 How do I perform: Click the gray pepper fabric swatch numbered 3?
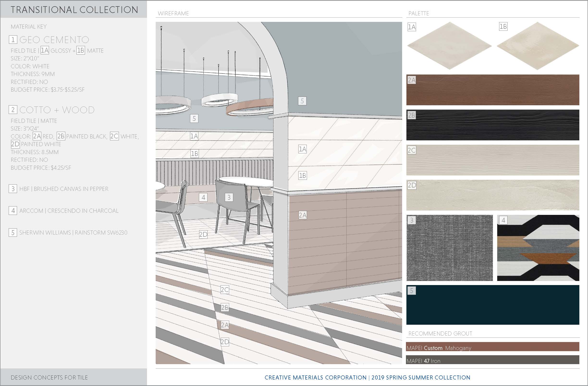click(x=450, y=248)
